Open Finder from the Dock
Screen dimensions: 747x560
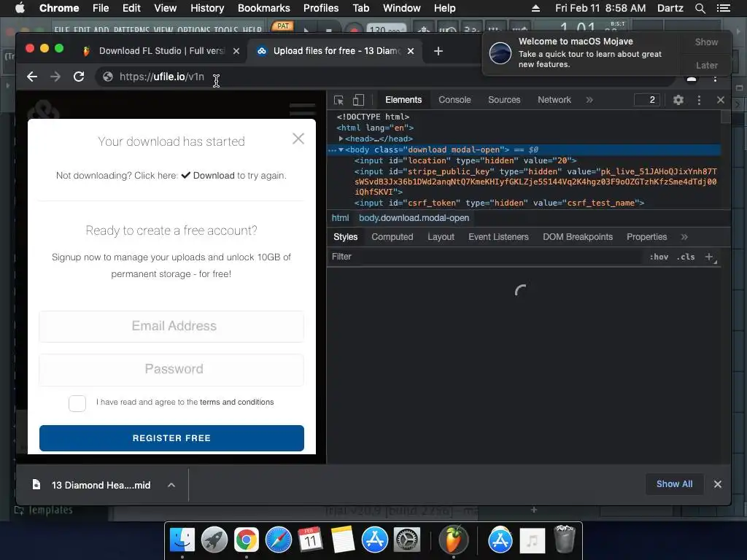click(182, 540)
